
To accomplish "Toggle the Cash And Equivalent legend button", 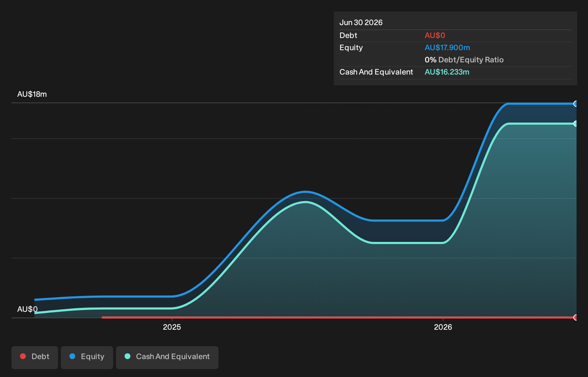I will pos(167,357).
